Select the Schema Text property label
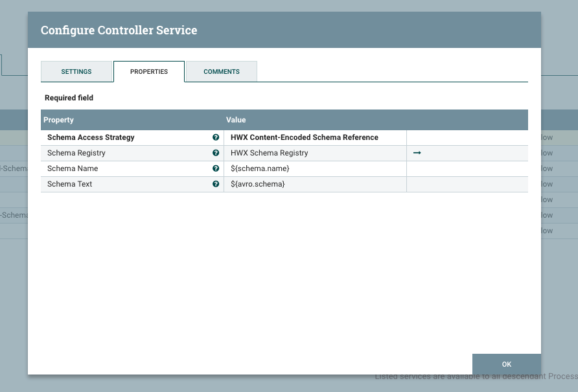 click(70, 184)
